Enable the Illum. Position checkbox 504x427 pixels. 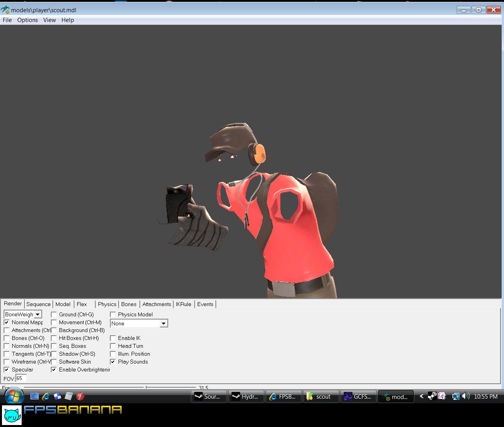click(113, 354)
